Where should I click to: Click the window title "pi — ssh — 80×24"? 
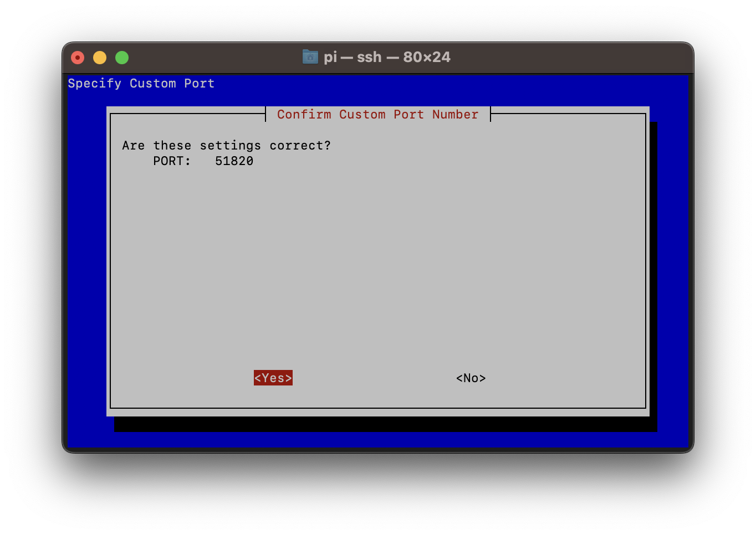pyautogui.click(x=387, y=57)
